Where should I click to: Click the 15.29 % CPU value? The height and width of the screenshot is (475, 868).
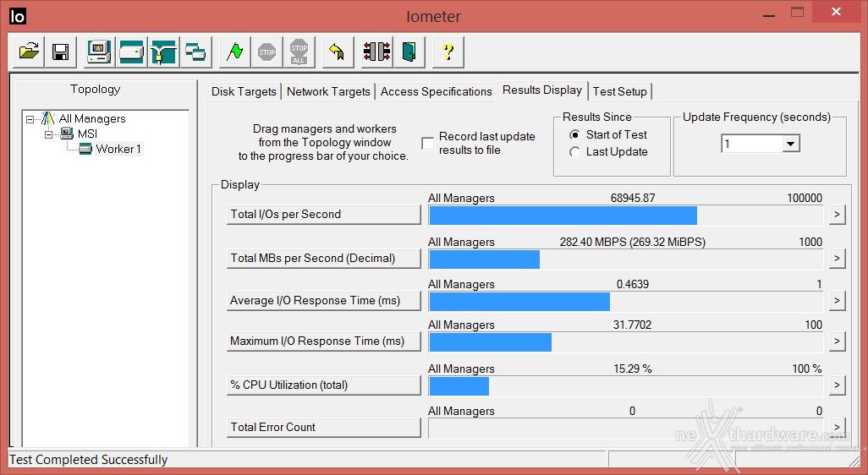632,369
